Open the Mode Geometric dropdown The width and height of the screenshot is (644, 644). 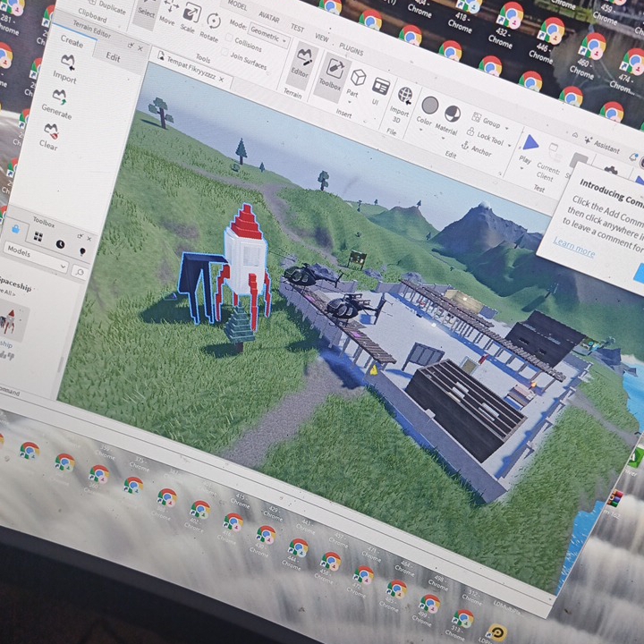click(x=268, y=35)
